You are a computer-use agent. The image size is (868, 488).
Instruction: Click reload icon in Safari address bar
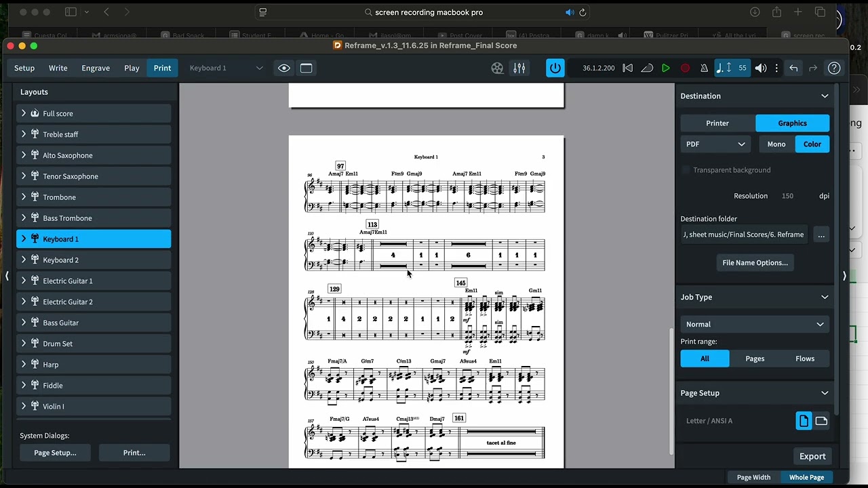click(583, 12)
